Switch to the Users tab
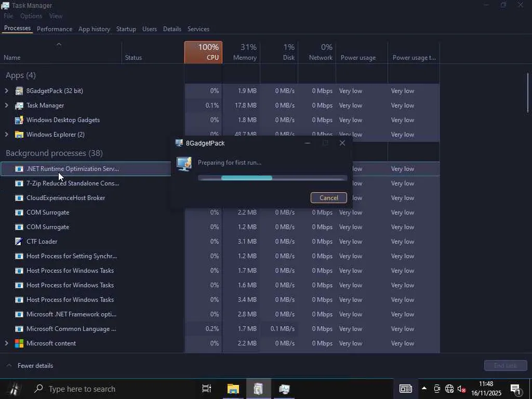 (x=149, y=29)
